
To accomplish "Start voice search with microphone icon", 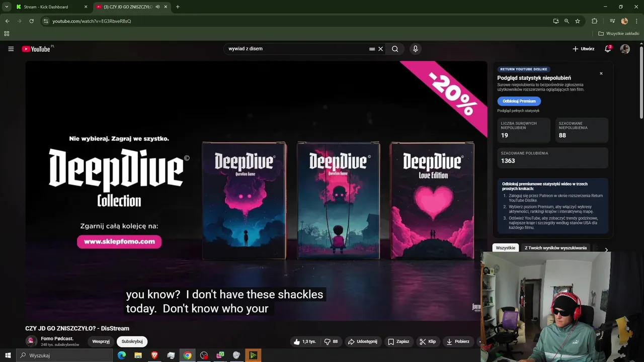I will point(415,49).
